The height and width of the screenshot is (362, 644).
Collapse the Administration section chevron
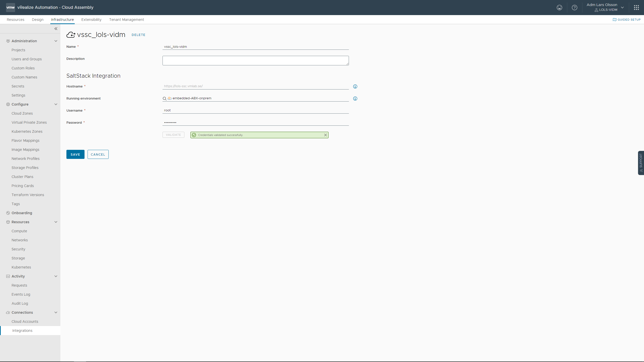(56, 41)
